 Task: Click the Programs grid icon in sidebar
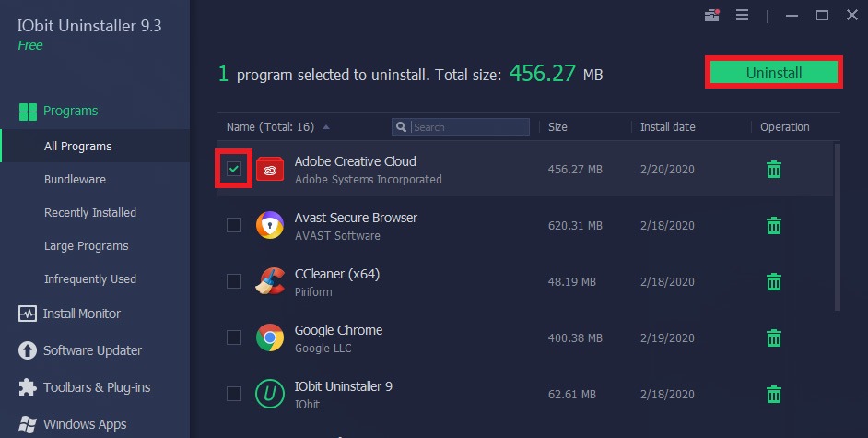28,112
